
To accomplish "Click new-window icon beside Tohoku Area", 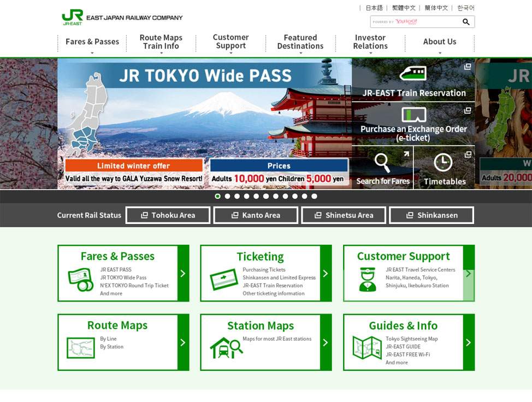I will (144, 215).
